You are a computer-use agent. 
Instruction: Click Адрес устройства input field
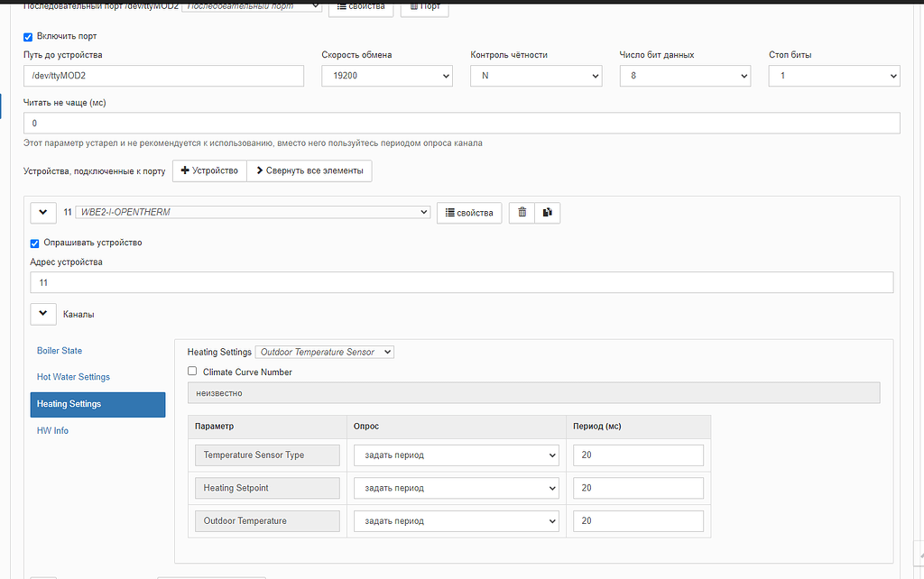pos(461,283)
